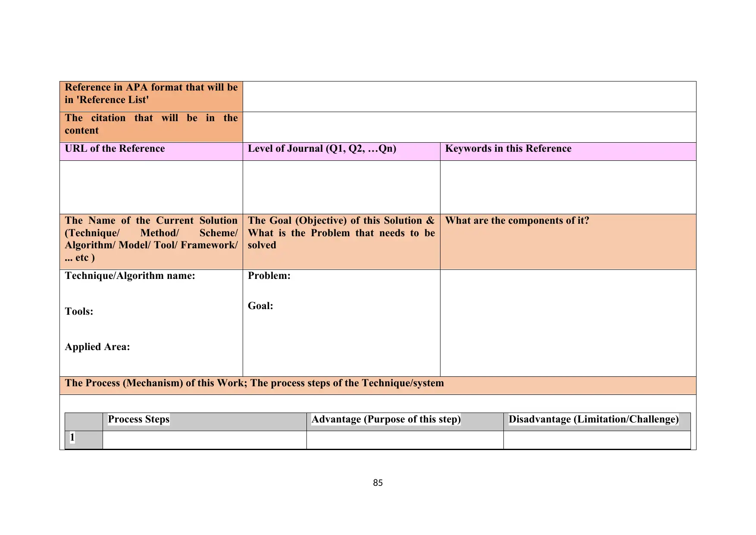756x535 pixels.
Task: Click the empty cell beside 'Reference in APA format'
Action: point(469,97)
